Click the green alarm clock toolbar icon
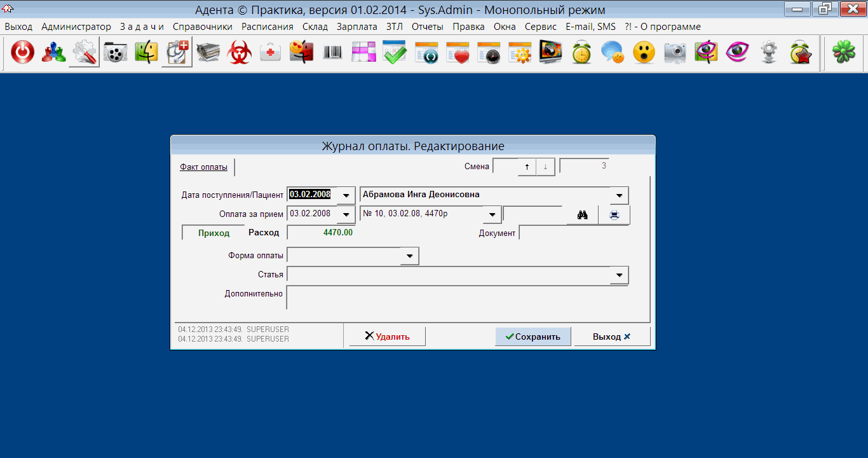The width and height of the screenshot is (868, 458). 581,53
